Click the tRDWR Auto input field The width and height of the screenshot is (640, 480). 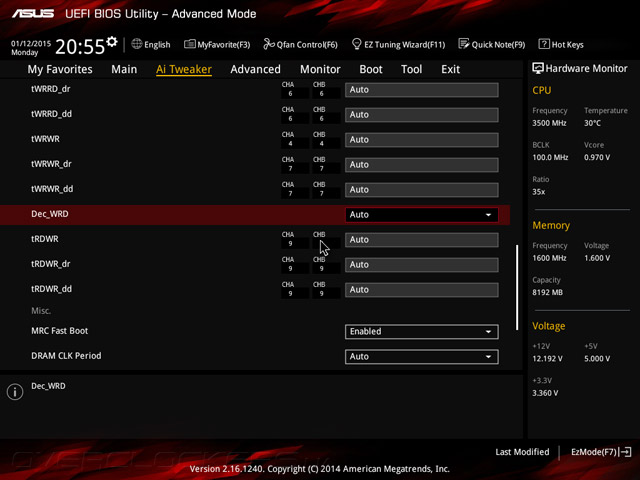(x=422, y=240)
